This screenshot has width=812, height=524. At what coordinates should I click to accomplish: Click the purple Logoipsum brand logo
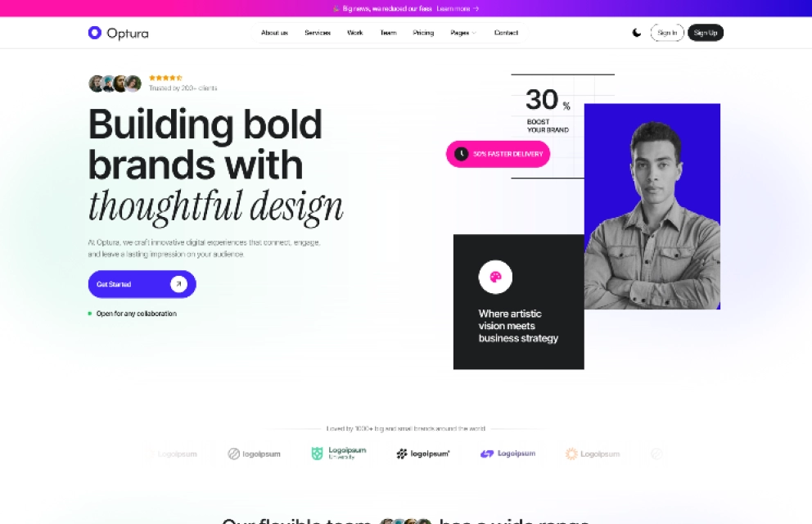tap(508, 454)
